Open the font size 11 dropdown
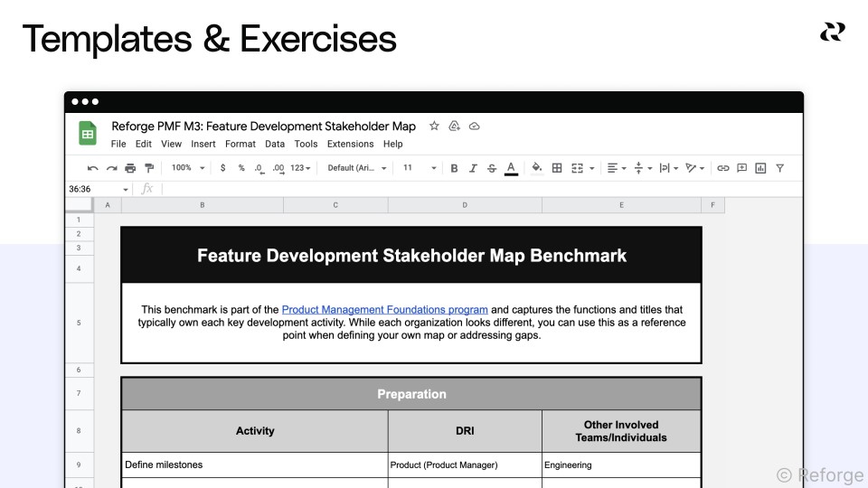The height and width of the screenshot is (488, 868). [419, 168]
